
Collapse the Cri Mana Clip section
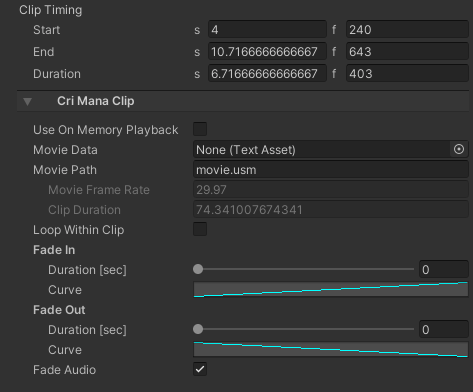pos(27,101)
